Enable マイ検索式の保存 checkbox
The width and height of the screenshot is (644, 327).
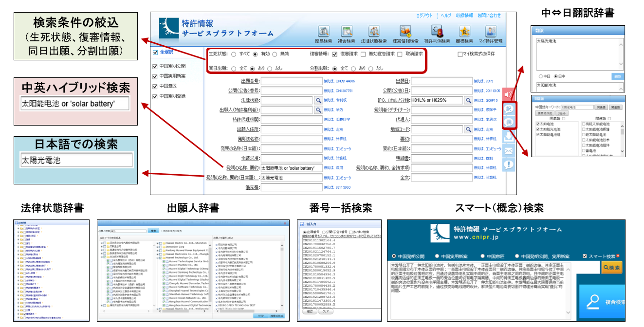(460, 54)
